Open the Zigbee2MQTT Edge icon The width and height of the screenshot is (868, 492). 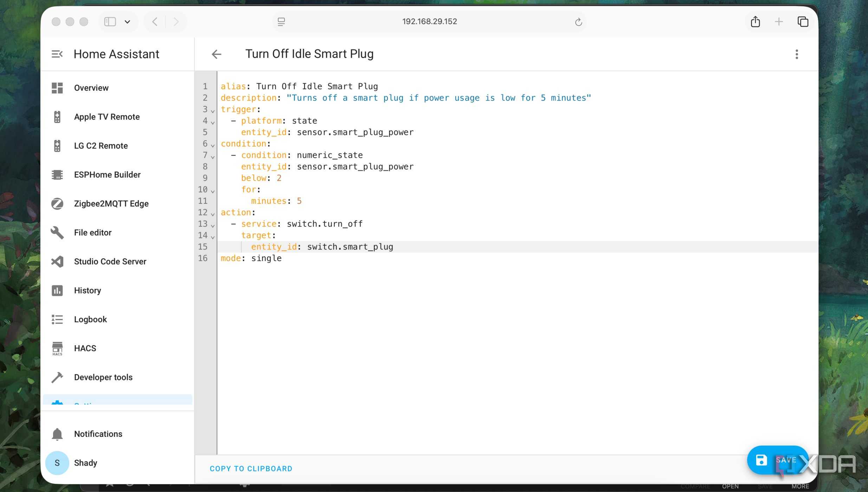pos(57,203)
